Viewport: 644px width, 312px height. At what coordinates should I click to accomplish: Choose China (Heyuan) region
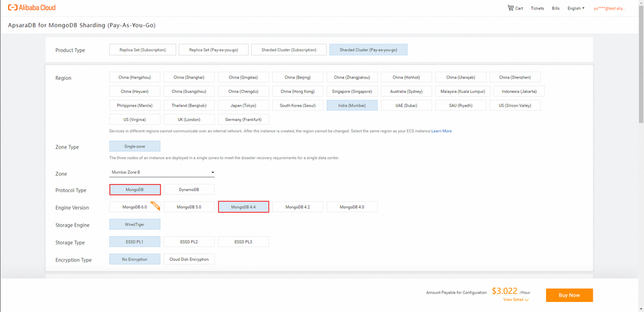tap(135, 91)
